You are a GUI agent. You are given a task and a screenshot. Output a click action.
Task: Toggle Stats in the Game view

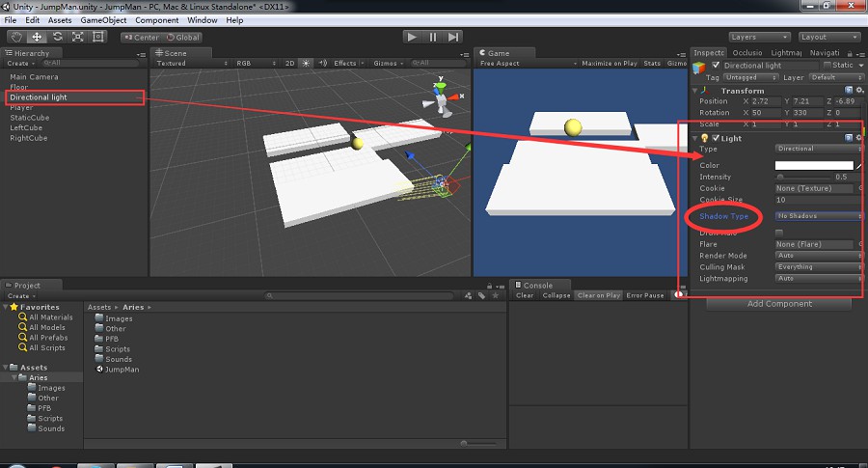[652, 63]
